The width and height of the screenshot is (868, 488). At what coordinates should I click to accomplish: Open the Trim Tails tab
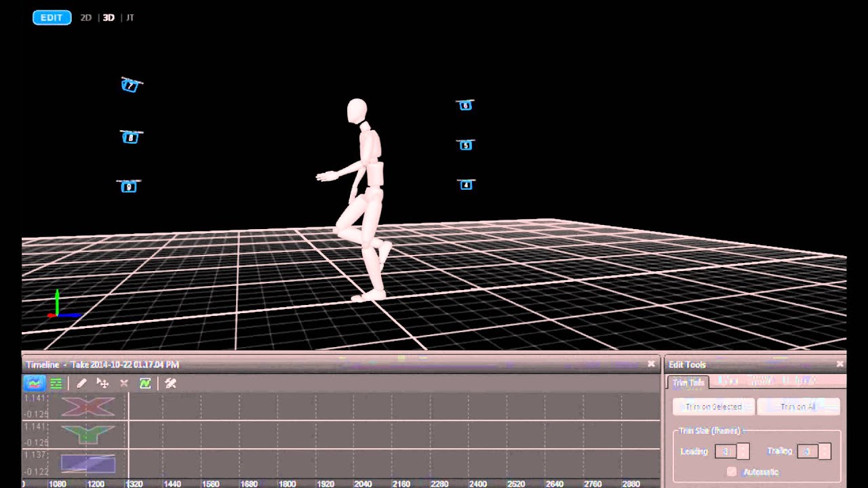coord(688,382)
